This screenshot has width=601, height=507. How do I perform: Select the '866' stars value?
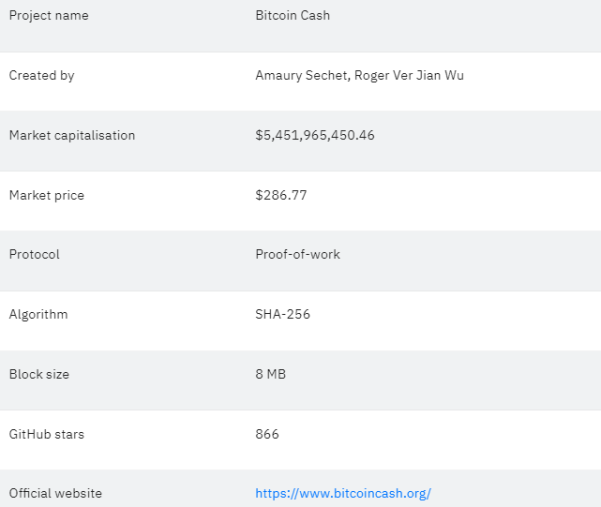pos(267,434)
